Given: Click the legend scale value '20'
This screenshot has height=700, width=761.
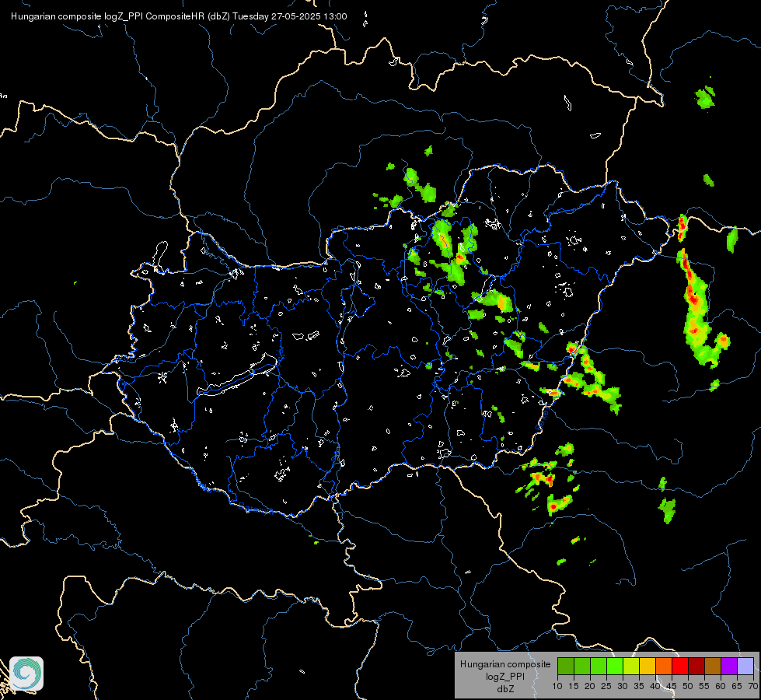Looking at the screenshot, I should coord(590,687).
